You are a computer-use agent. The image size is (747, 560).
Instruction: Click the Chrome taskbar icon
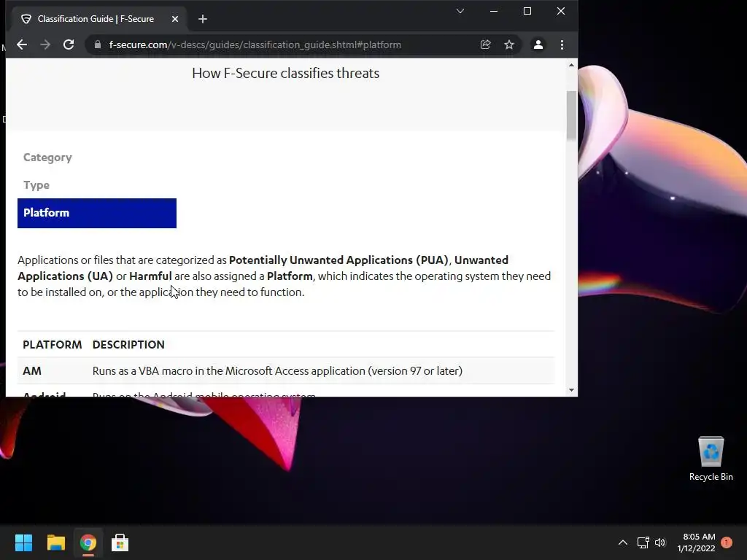[x=88, y=542]
